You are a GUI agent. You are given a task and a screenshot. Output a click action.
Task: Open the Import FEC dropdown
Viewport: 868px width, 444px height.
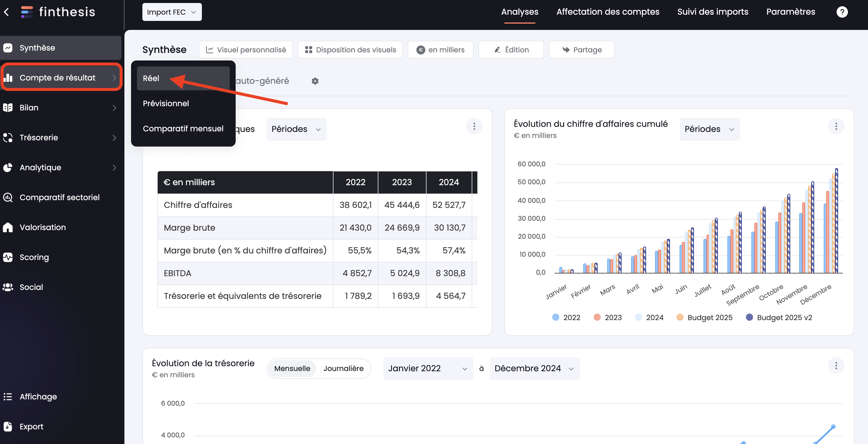click(172, 12)
